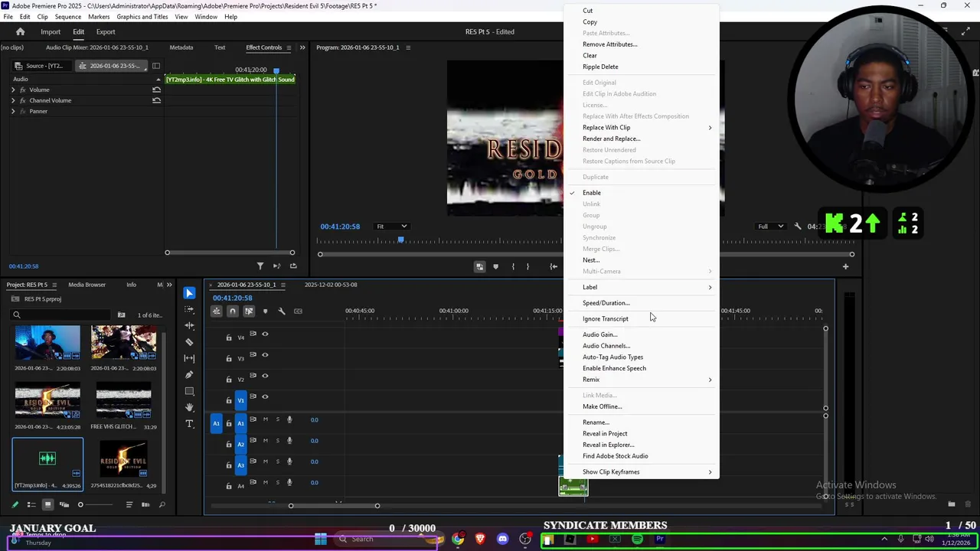Open timeline display settings wrench
This screenshot has height=551, width=980.
pyautogui.click(x=281, y=311)
